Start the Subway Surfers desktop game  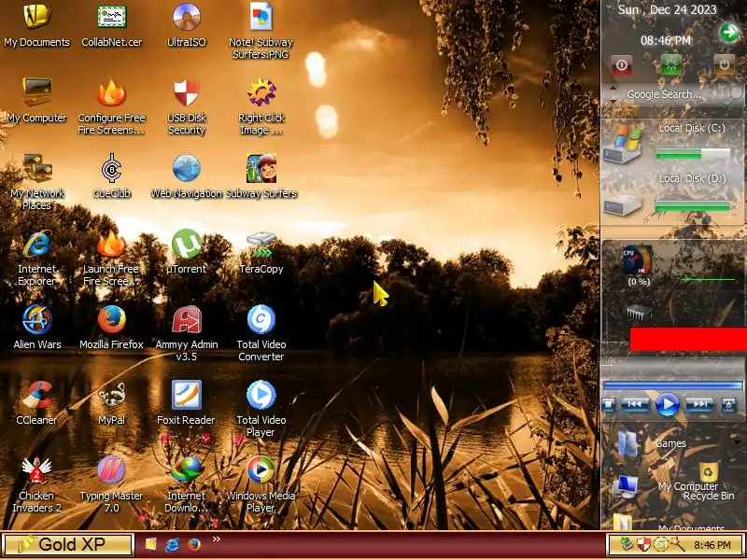261,176
